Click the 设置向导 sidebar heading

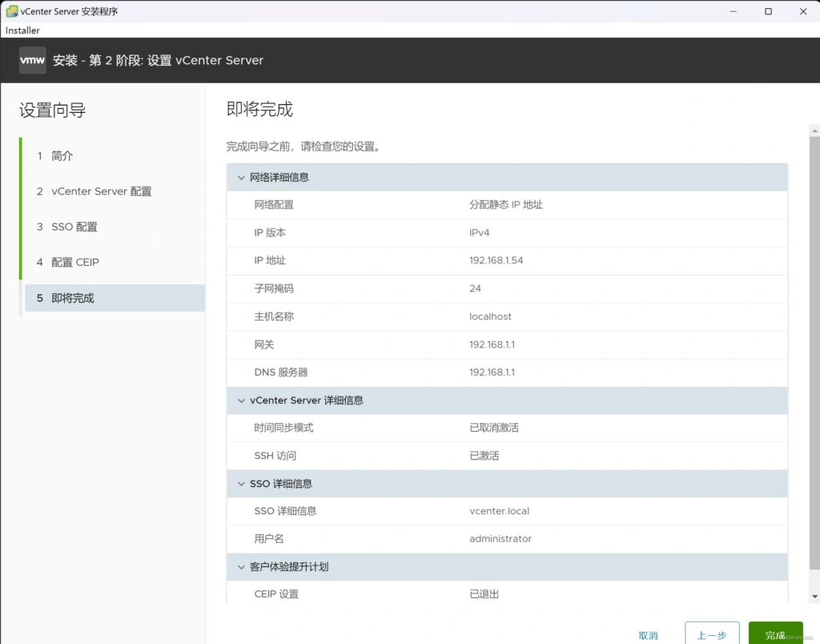click(x=52, y=111)
